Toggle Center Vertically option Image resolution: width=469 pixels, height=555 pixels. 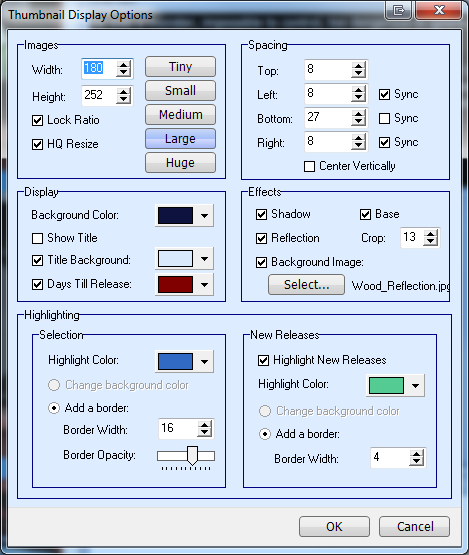pyautogui.click(x=309, y=166)
